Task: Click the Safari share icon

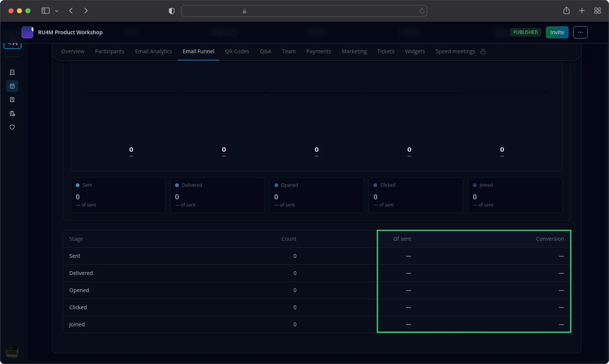Action: coord(566,11)
